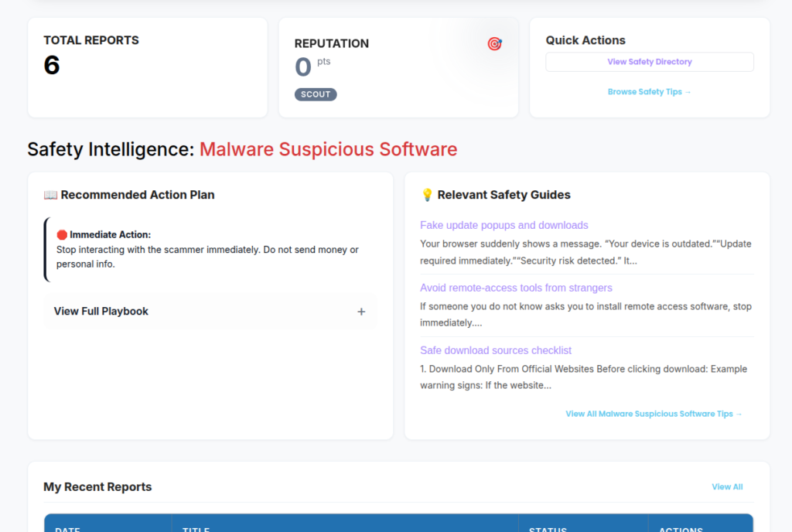Sort by the DATE column header
The height and width of the screenshot is (532, 792).
click(x=68, y=527)
